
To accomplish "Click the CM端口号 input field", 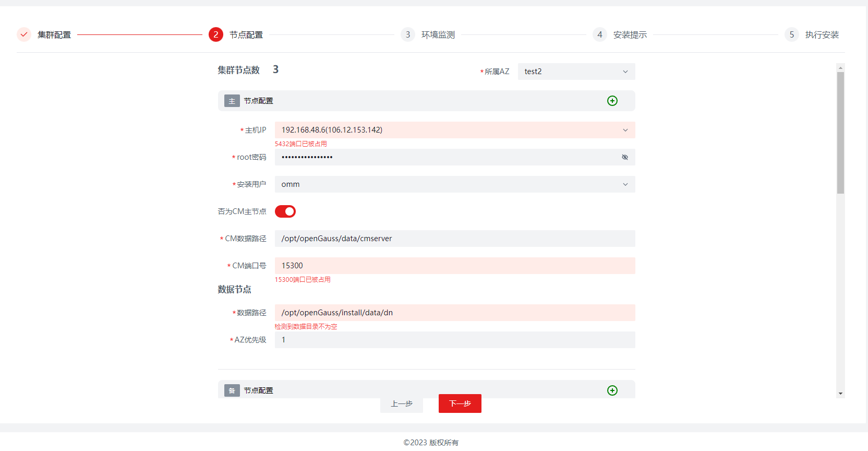I will click(454, 266).
